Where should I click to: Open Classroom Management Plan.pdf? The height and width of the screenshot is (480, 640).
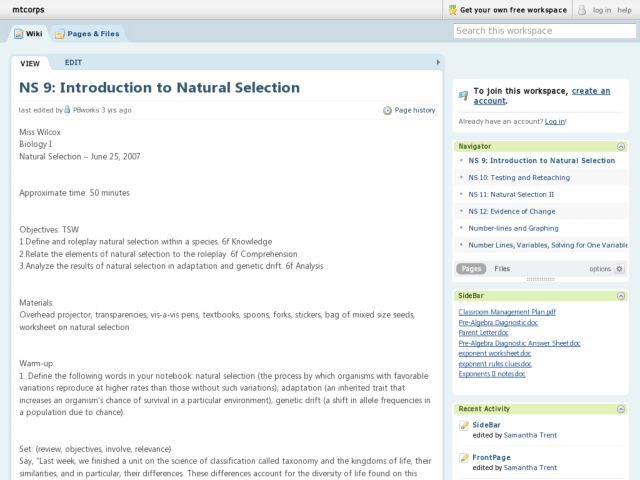(507, 312)
